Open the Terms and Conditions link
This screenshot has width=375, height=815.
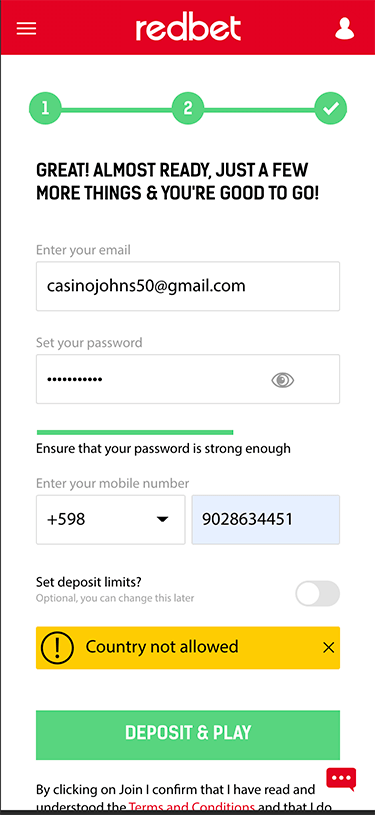192,808
